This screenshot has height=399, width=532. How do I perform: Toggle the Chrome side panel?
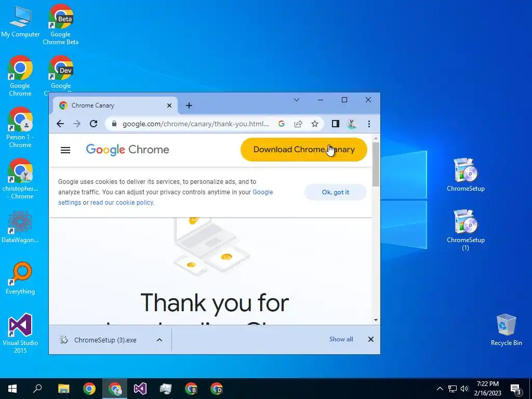click(335, 124)
